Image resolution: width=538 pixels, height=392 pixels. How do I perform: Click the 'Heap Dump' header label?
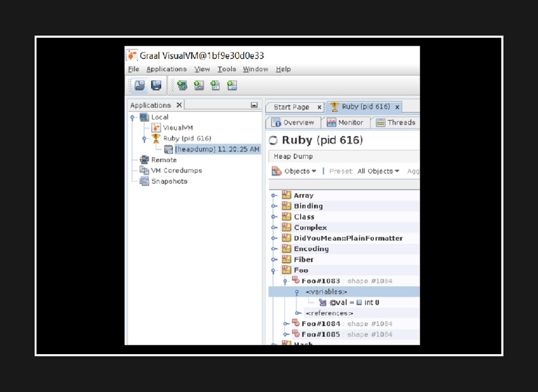pyautogui.click(x=293, y=156)
